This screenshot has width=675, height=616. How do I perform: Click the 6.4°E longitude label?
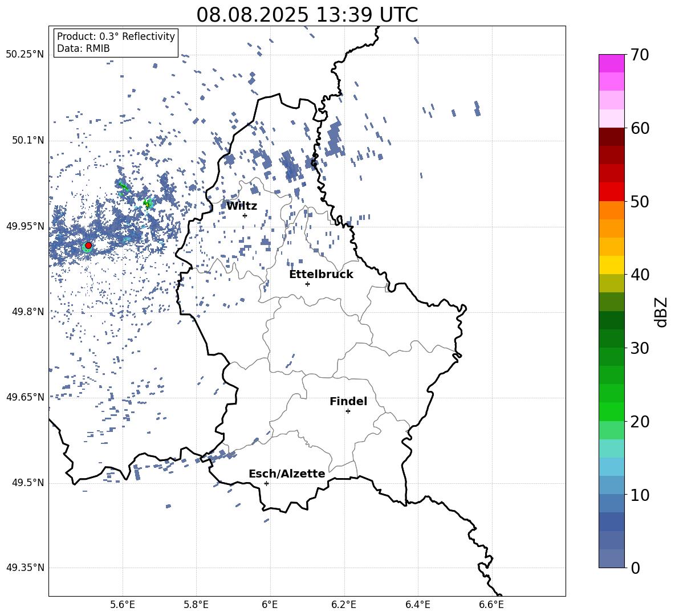[417, 605]
